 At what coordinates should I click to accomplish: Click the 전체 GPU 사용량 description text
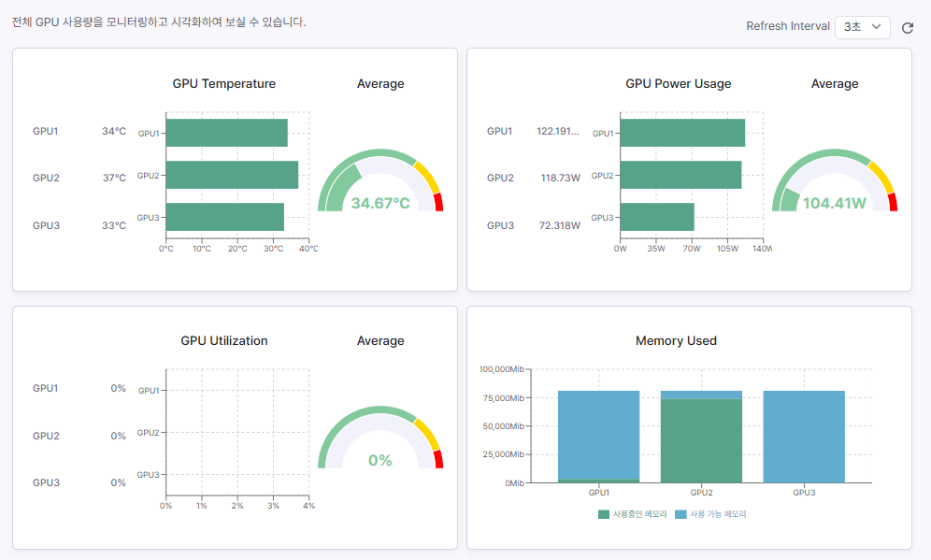159,22
